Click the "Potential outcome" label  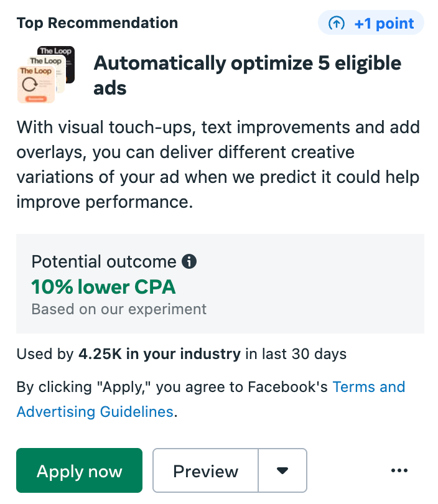104,261
